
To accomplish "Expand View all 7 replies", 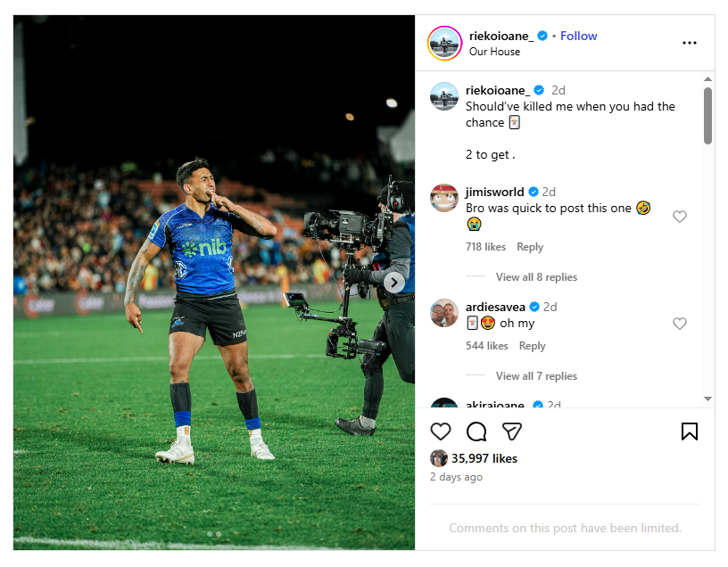I will [x=536, y=376].
